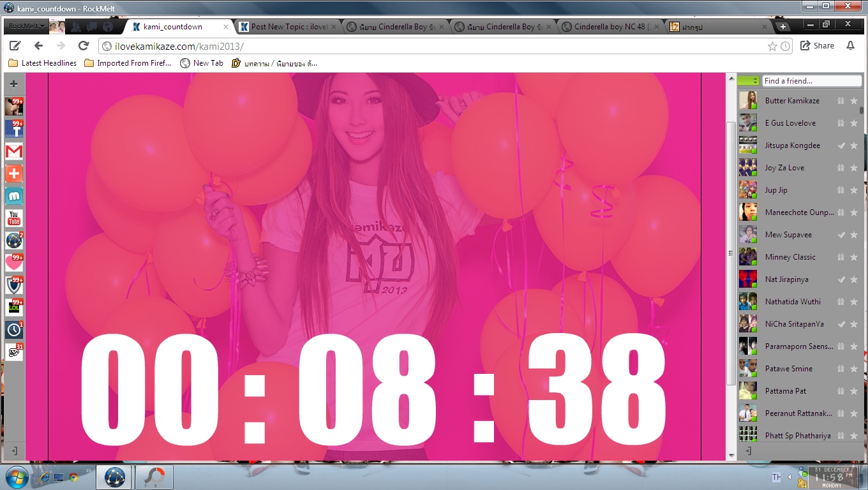The image size is (868, 490).
Task: Open the friend requests icon in RockMelt bar
Action: tap(77, 27)
